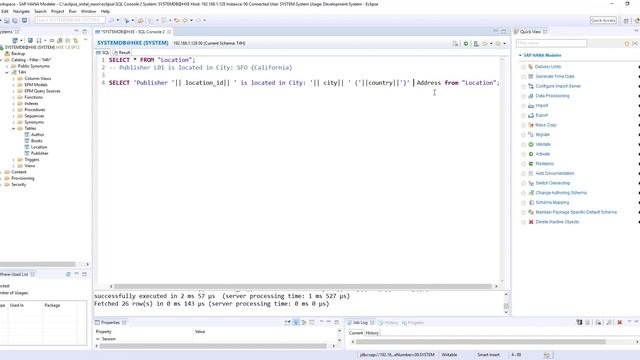Open the Redeploy link
640x360 pixels.
pos(544,164)
